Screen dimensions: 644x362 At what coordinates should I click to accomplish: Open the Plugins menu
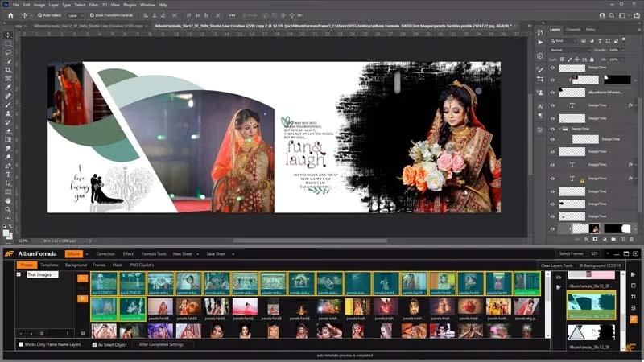click(130, 5)
